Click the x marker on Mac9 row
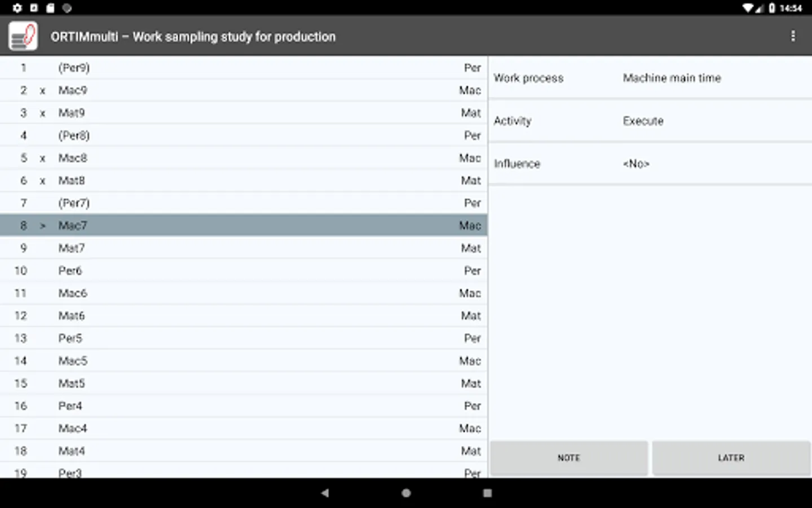This screenshot has height=508, width=812. pyautogui.click(x=42, y=90)
